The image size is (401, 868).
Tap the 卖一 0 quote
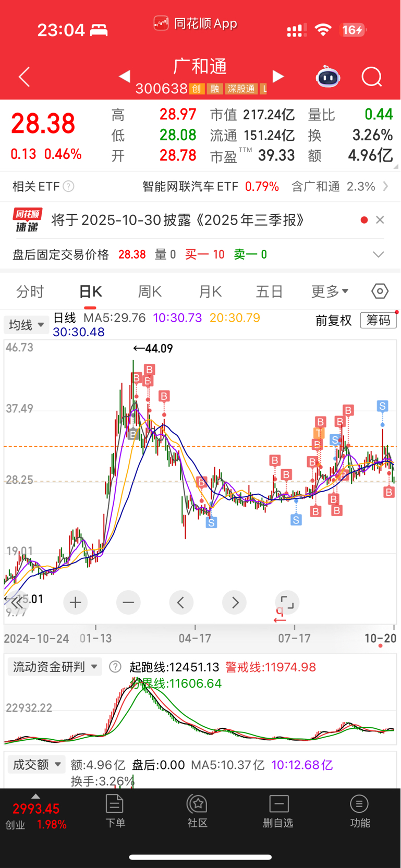[x=250, y=254]
